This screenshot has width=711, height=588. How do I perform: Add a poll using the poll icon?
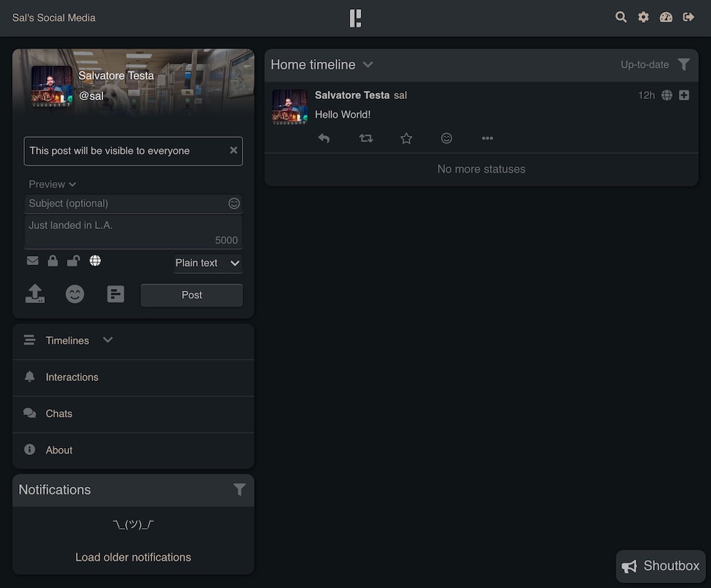tap(115, 294)
